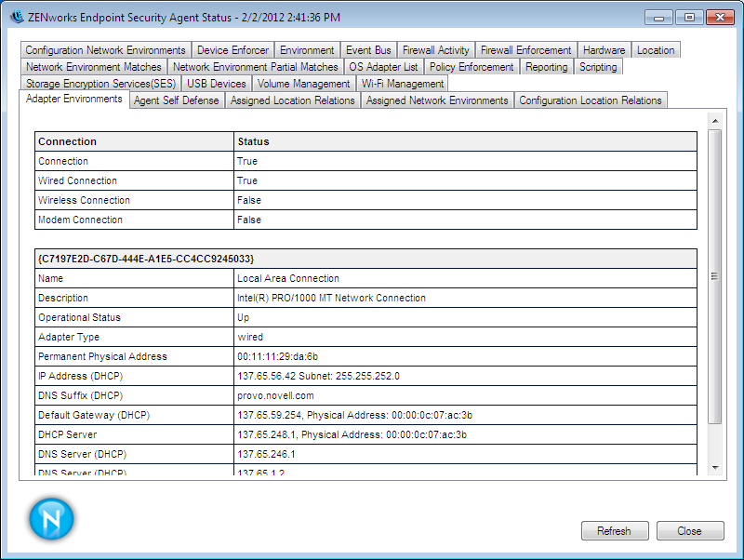This screenshot has height=560, width=744.
Task: Click the bold 'Connection' column header
Action: coord(67,141)
